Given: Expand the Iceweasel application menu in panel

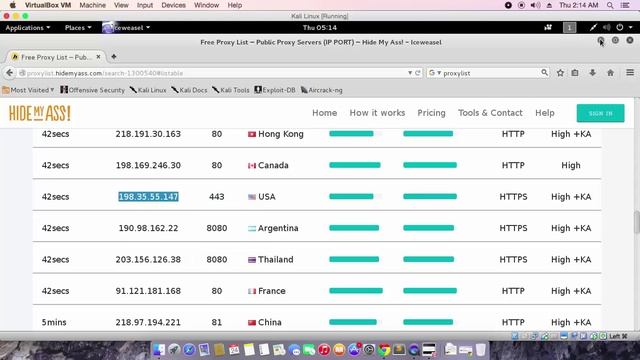Looking at the screenshot, I should 126,27.
